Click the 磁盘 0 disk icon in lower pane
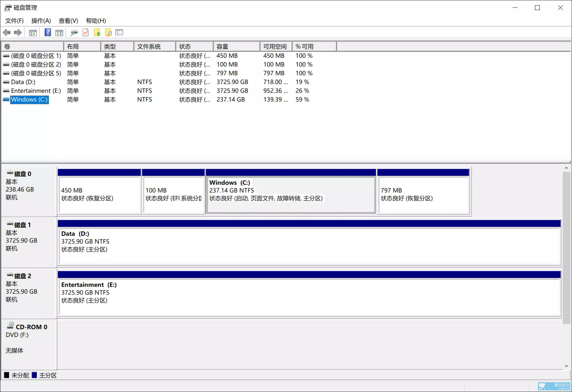This screenshot has height=392, width=572. (x=10, y=173)
